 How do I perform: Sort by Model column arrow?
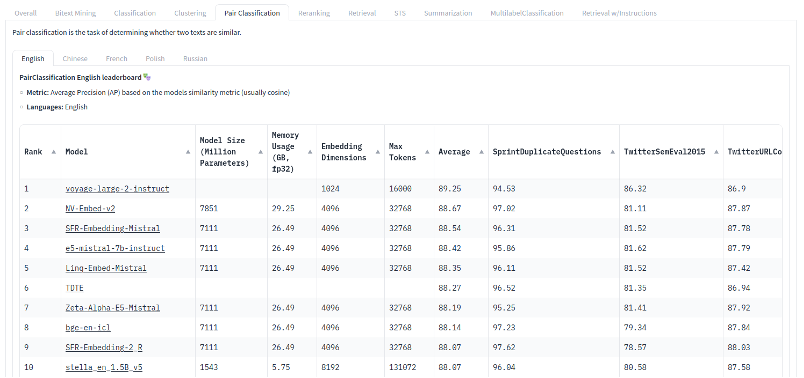tap(189, 152)
